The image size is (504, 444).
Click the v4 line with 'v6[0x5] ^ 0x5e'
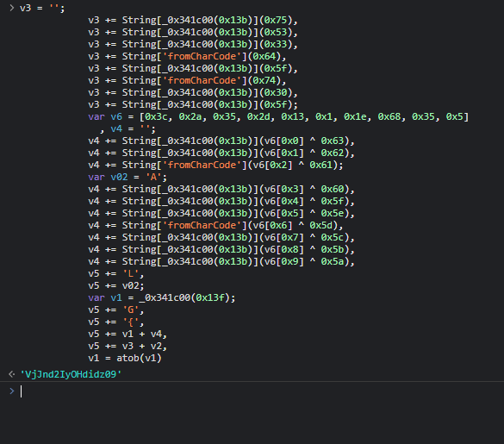pyautogui.click(x=221, y=213)
